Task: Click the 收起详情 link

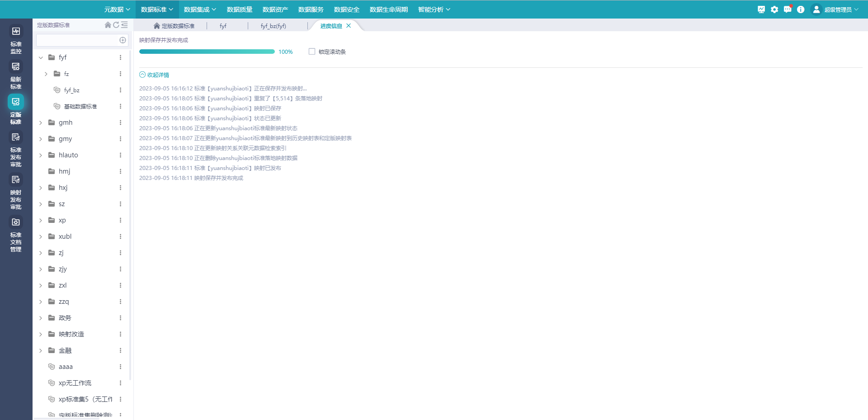Action: click(155, 75)
